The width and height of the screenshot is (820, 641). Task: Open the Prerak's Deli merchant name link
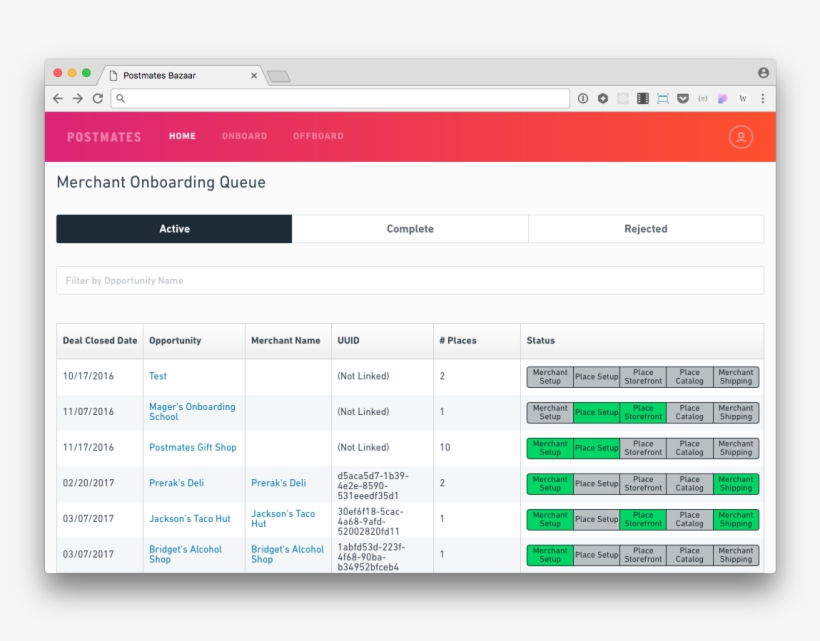pyautogui.click(x=278, y=483)
